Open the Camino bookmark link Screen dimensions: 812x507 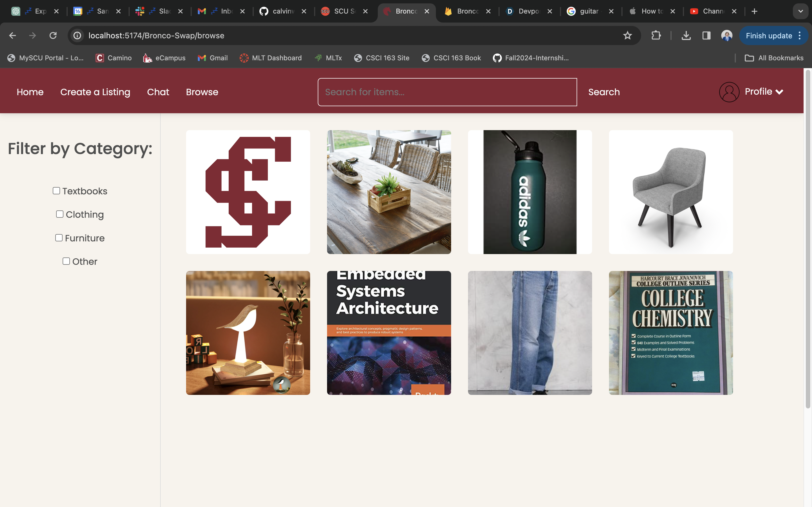[x=114, y=58]
